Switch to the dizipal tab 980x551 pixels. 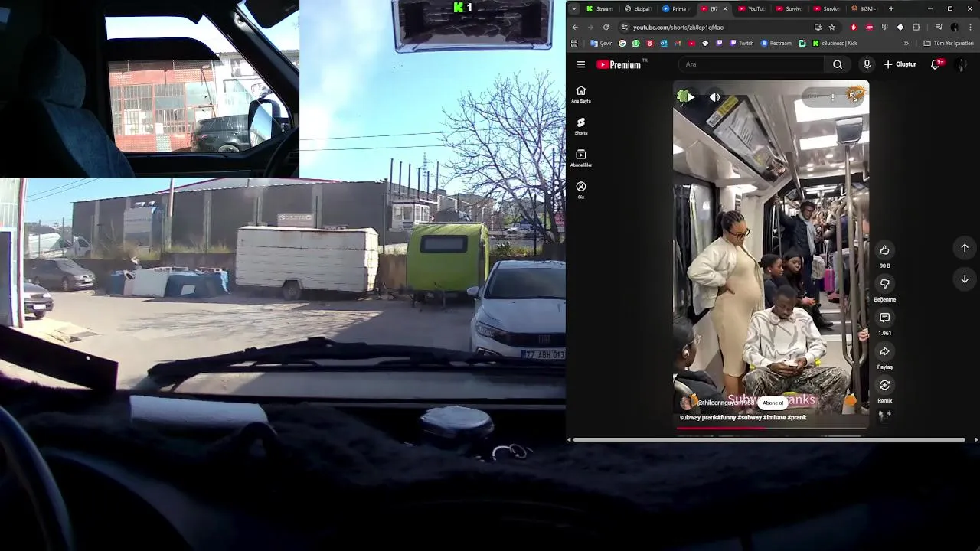[638, 9]
